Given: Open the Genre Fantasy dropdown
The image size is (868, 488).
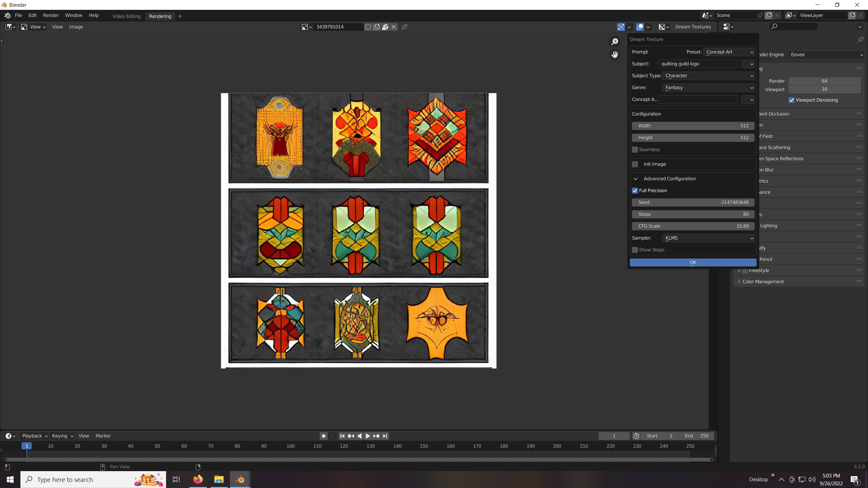Looking at the screenshot, I should (708, 87).
